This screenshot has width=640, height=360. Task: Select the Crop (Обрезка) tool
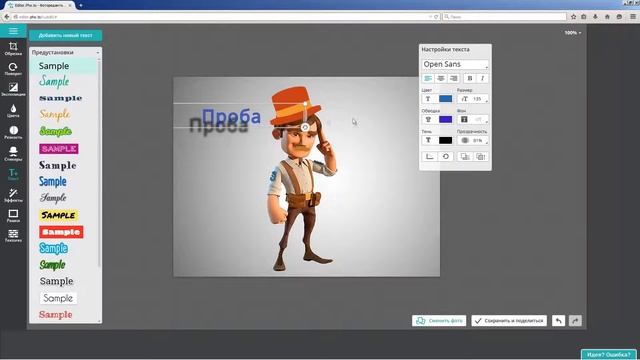click(13, 49)
